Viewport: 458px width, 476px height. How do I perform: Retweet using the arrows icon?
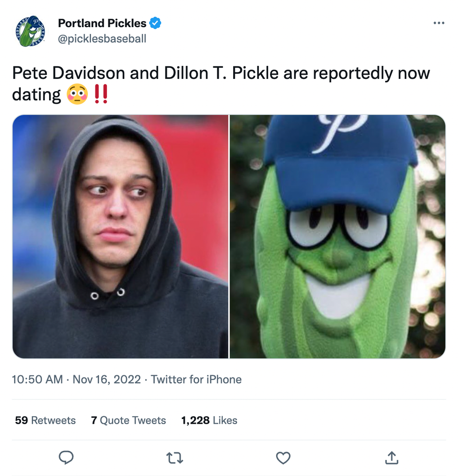174,458
